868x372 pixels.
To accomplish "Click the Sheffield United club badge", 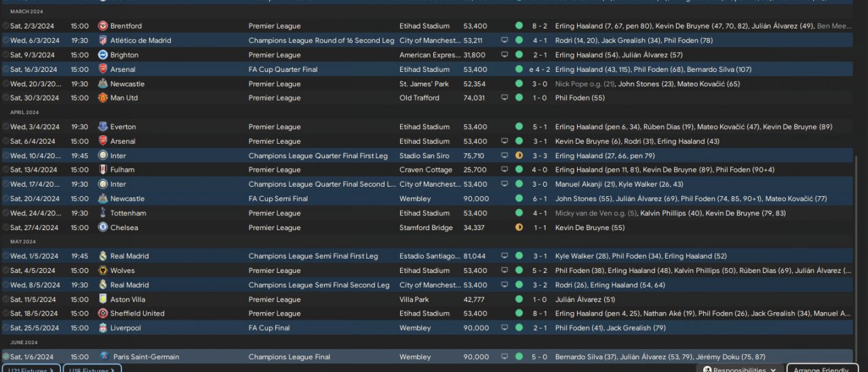I will tap(103, 314).
